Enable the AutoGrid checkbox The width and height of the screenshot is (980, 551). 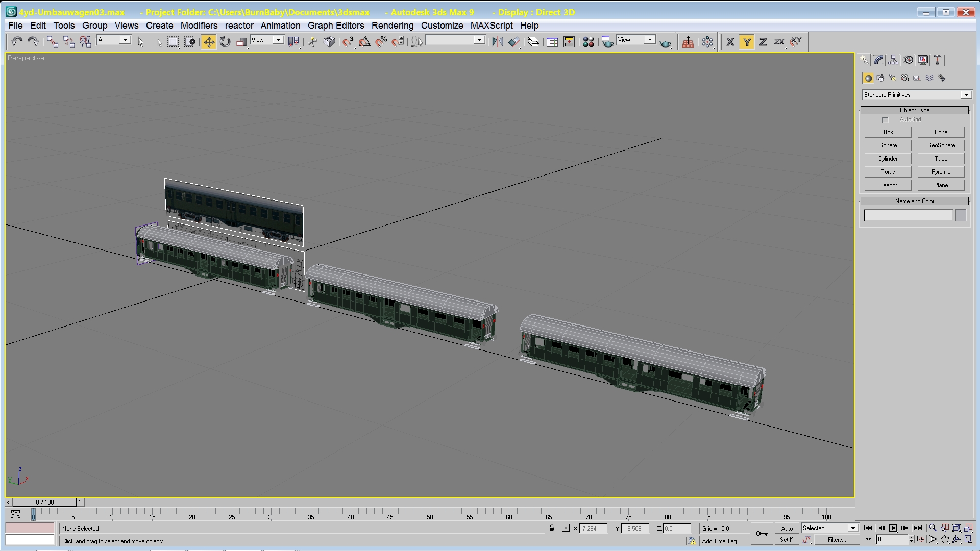(886, 120)
